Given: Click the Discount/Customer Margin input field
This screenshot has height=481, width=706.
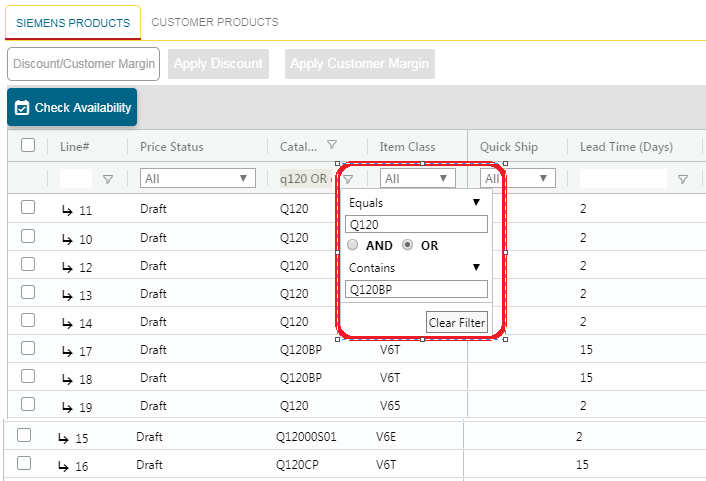Looking at the screenshot, I should pyautogui.click(x=84, y=64).
